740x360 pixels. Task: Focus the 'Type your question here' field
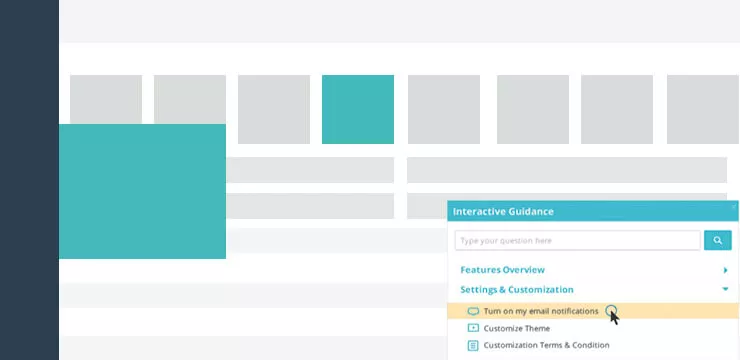coord(577,241)
